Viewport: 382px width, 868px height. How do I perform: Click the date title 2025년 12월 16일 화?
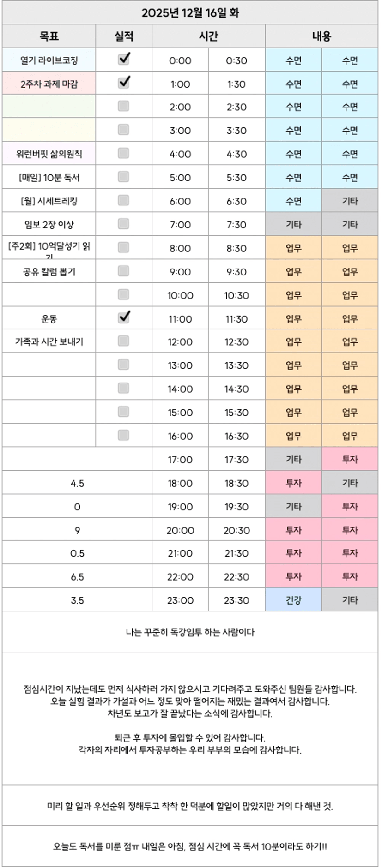point(190,13)
